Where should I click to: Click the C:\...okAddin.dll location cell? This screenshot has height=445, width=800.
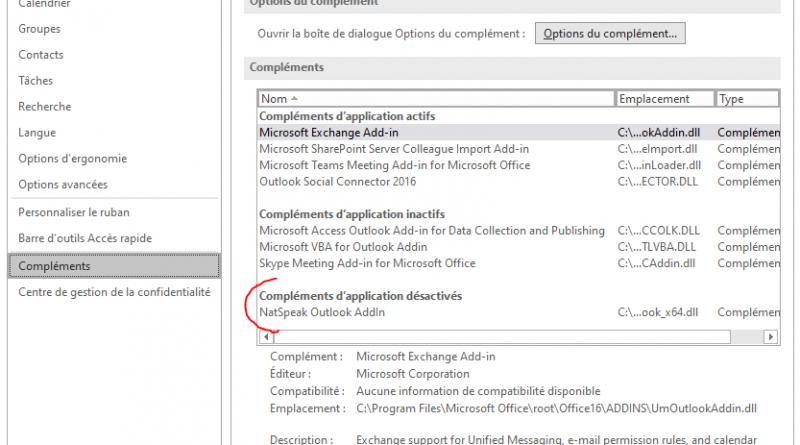click(x=659, y=133)
